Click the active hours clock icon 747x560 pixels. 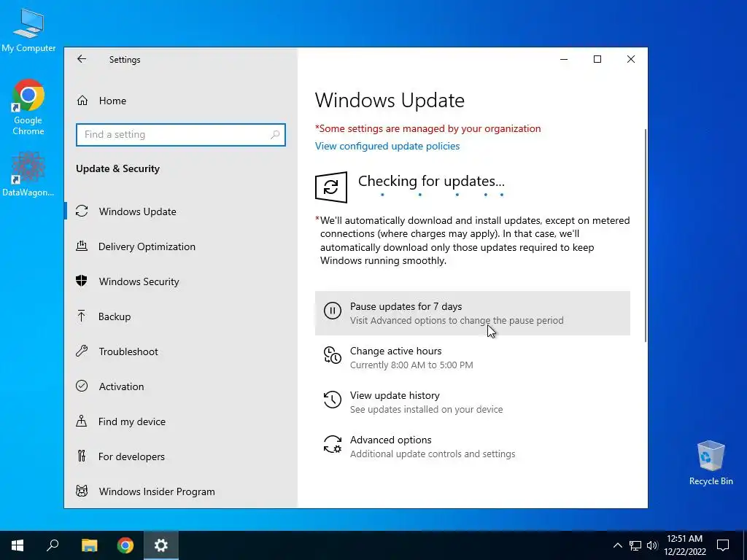click(x=333, y=355)
